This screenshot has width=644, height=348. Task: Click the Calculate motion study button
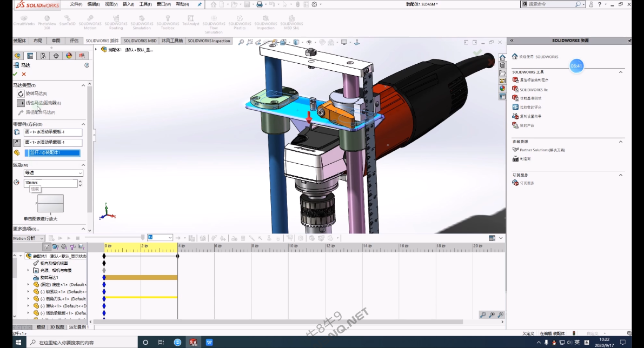click(51, 238)
